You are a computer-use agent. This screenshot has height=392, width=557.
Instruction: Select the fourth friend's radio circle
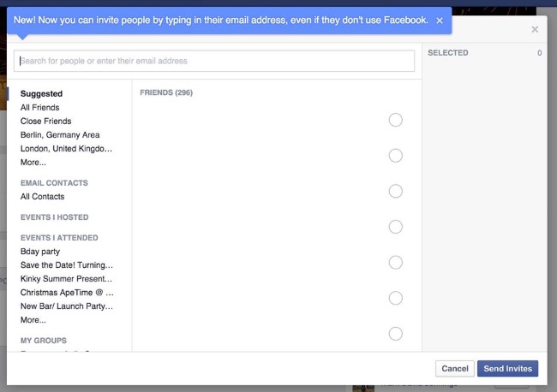tap(395, 227)
